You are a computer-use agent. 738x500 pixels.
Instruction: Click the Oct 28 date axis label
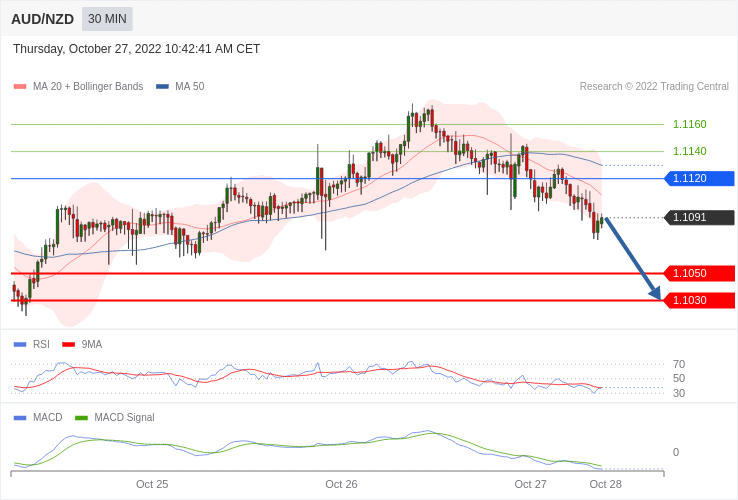pyautogui.click(x=605, y=484)
